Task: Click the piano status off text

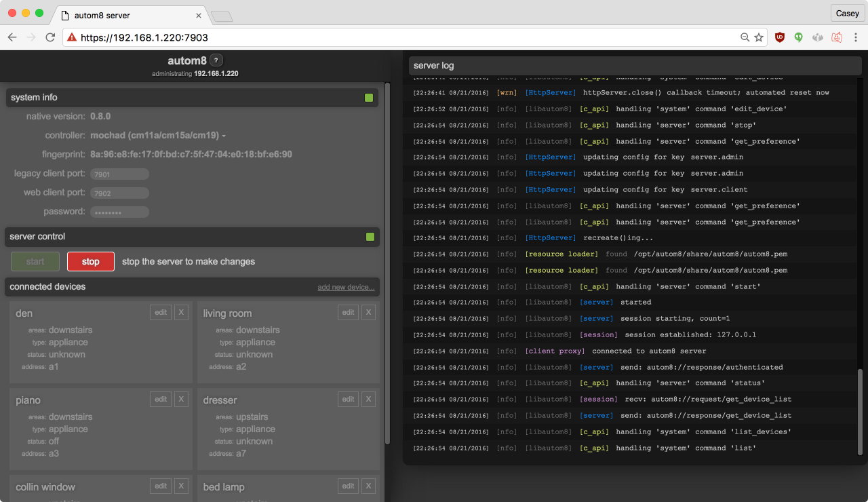Action: tap(54, 441)
